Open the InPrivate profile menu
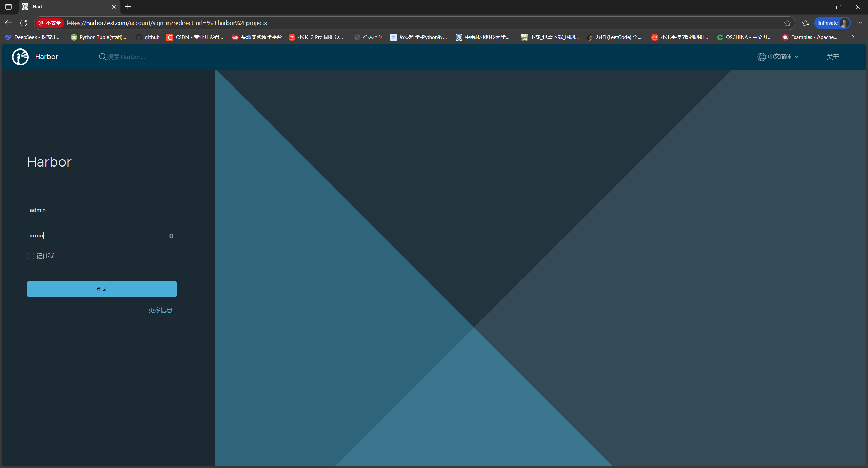This screenshot has width=868, height=468. [x=832, y=23]
